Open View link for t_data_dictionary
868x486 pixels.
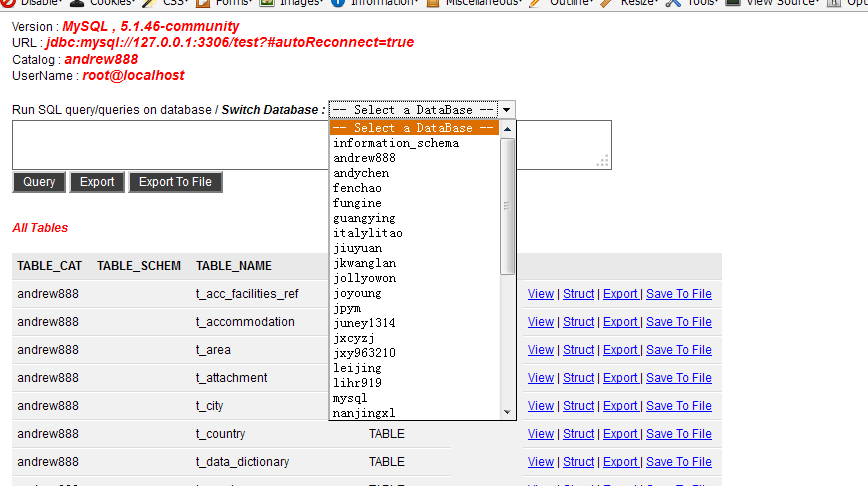(541, 462)
